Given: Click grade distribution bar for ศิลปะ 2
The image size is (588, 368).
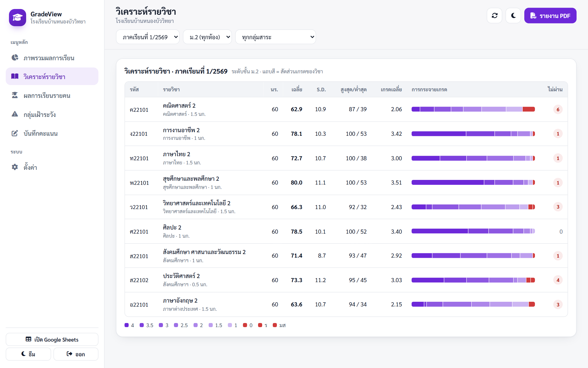Looking at the screenshot, I should click(473, 231).
